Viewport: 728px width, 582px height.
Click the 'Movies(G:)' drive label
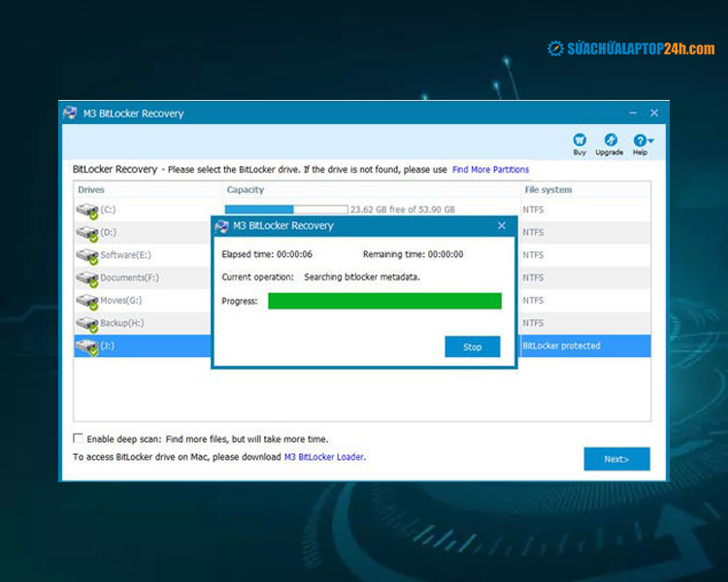[121, 301]
